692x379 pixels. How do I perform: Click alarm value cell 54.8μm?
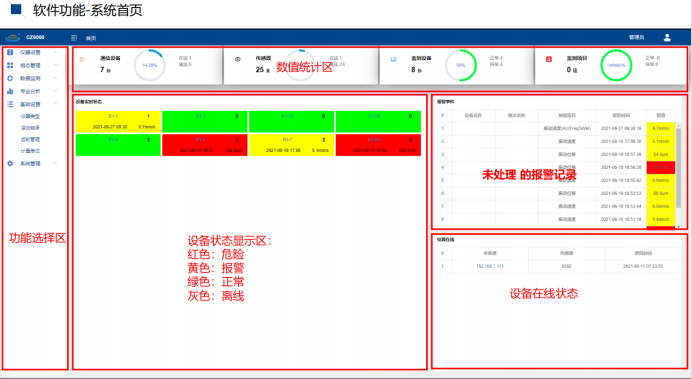click(x=661, y=154)
